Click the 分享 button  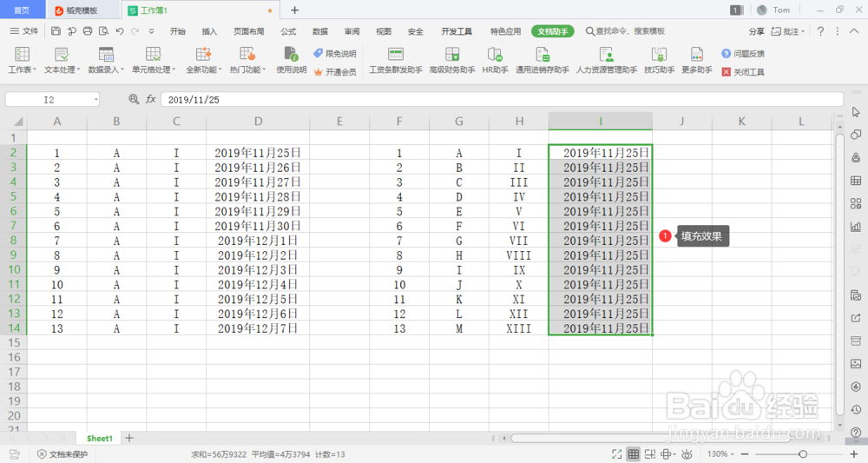coord(757,31)
